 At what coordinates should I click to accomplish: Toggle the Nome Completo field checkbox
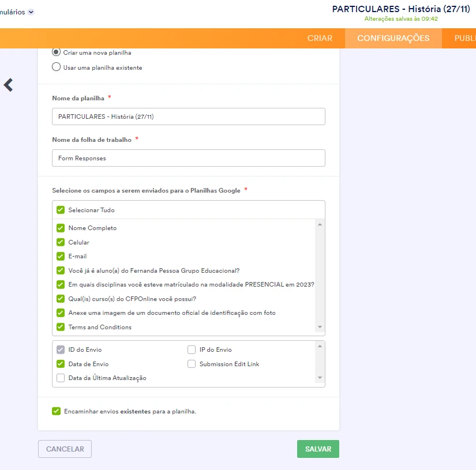(60, 228)
